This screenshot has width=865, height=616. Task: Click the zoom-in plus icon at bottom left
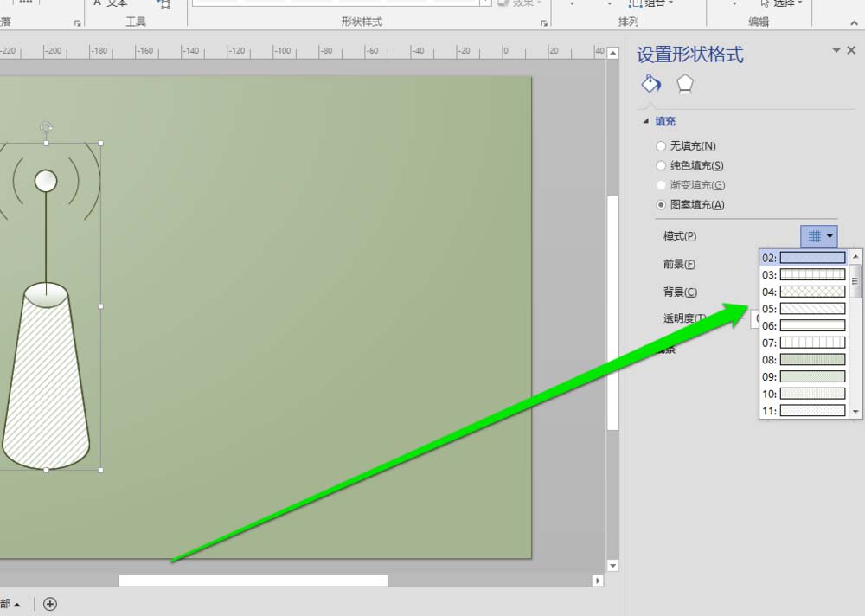[50, 604]
